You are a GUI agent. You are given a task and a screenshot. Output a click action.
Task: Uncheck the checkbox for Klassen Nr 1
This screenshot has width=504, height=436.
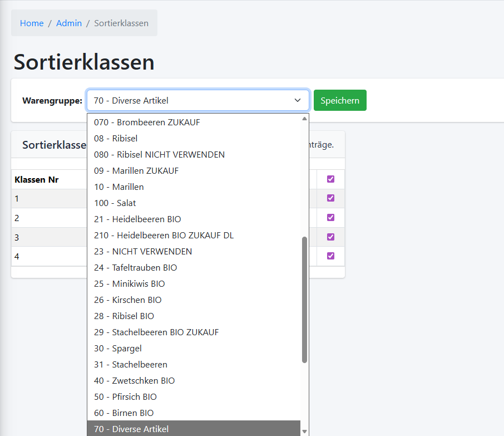(331, 198)
